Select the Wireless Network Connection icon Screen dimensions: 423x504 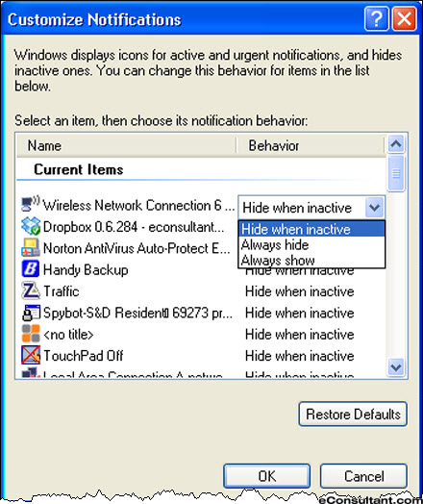pyautogui.click(x=31, y=204)
